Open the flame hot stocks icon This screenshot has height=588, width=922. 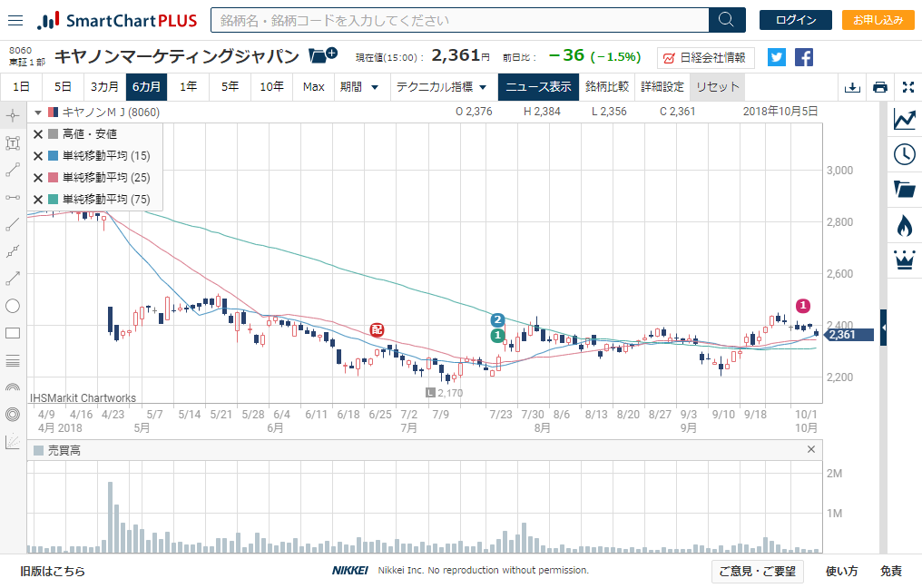(x=905, y=225)
